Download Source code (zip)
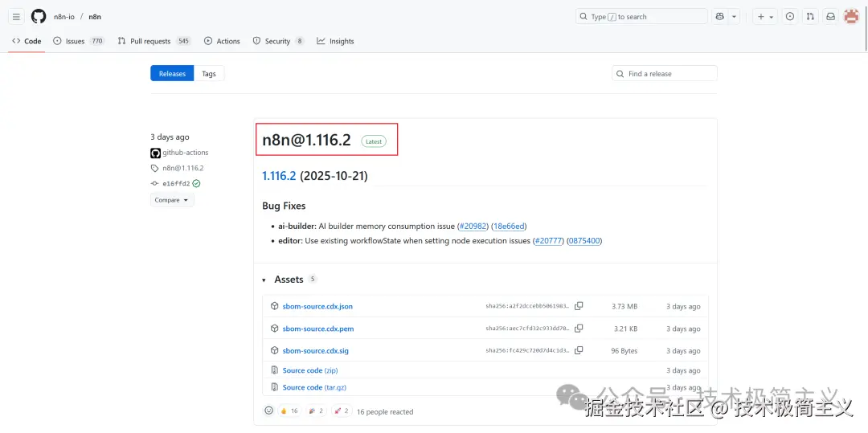Screen dimensions: 868x433 pos(310,370)
